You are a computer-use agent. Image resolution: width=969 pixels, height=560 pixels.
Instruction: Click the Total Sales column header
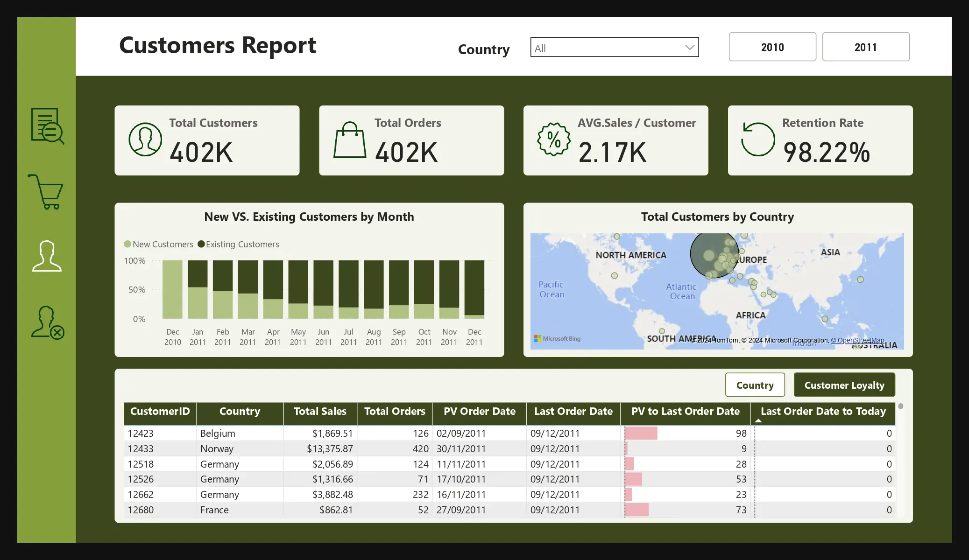click(x=320, y=412)
